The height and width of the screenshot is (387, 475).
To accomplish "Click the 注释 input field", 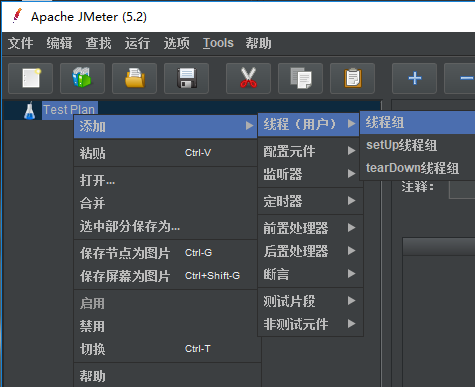I will [462, 190].
